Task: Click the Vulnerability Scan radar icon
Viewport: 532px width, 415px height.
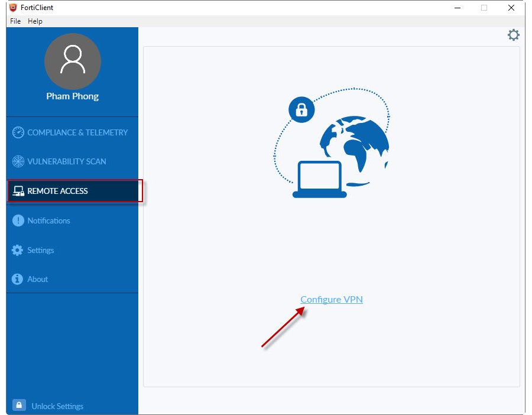Action: point(18,161)
